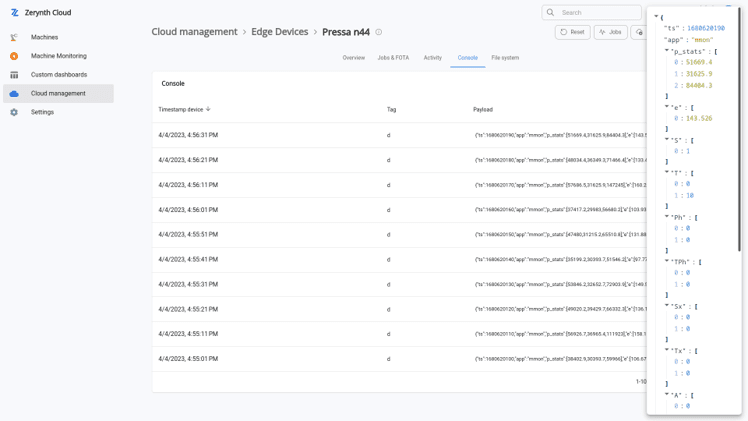Click cloud button right of Jobs
748x421 pixels.
[639, 32]
